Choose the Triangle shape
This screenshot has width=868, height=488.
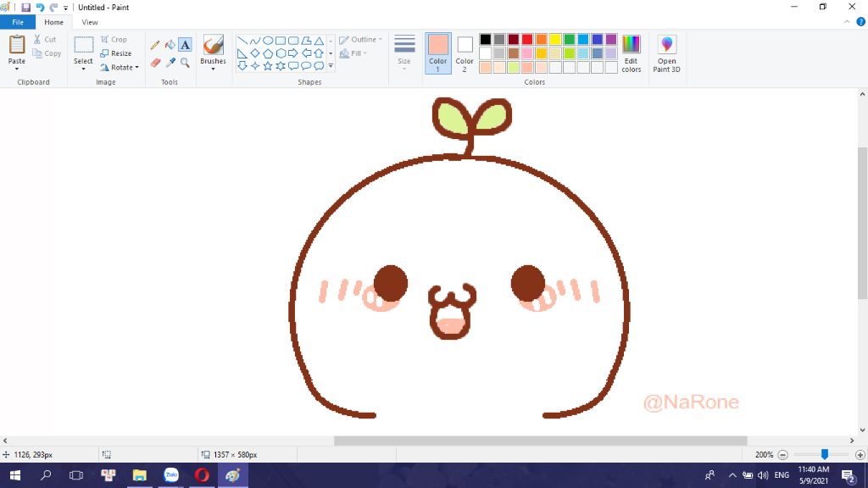[x=319, y=41]
